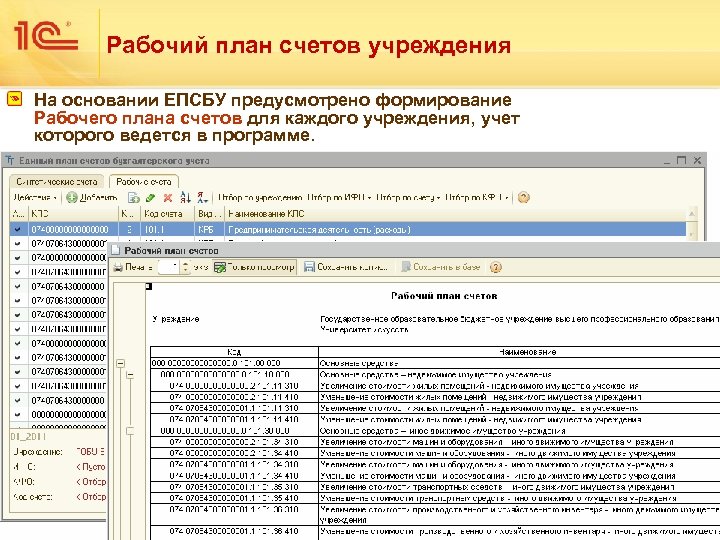Click the ИФО filter value Пусто
720x540 pixels.
click(x=91, y=467)
